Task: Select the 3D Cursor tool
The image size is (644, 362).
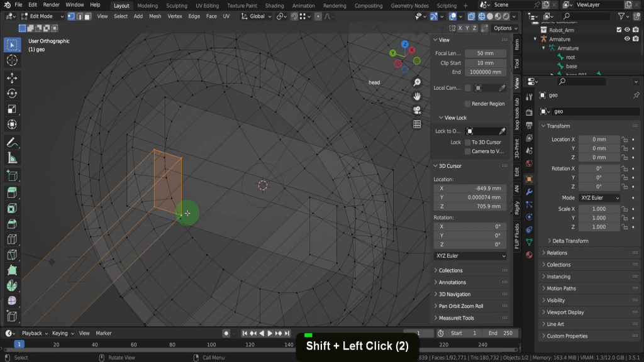Action: click(12, 60)
